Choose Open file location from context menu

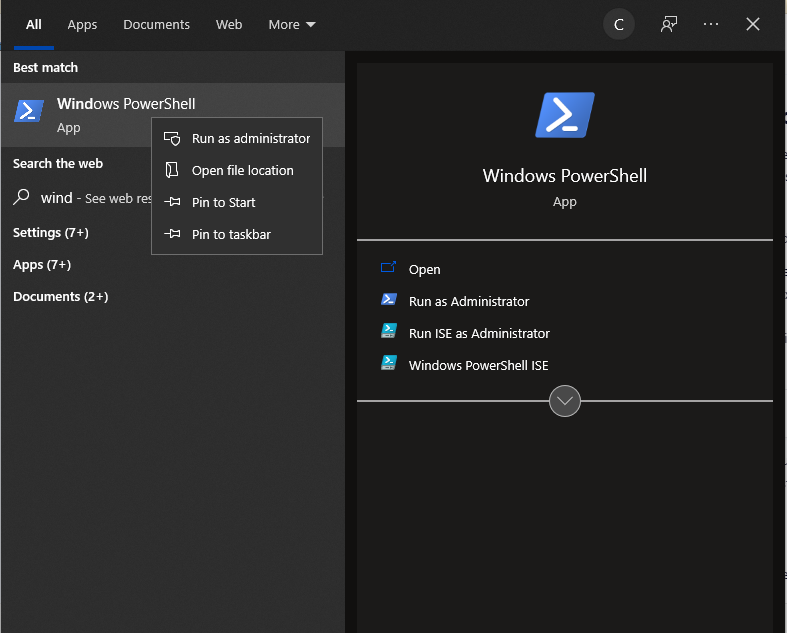[x=237, y=170]
